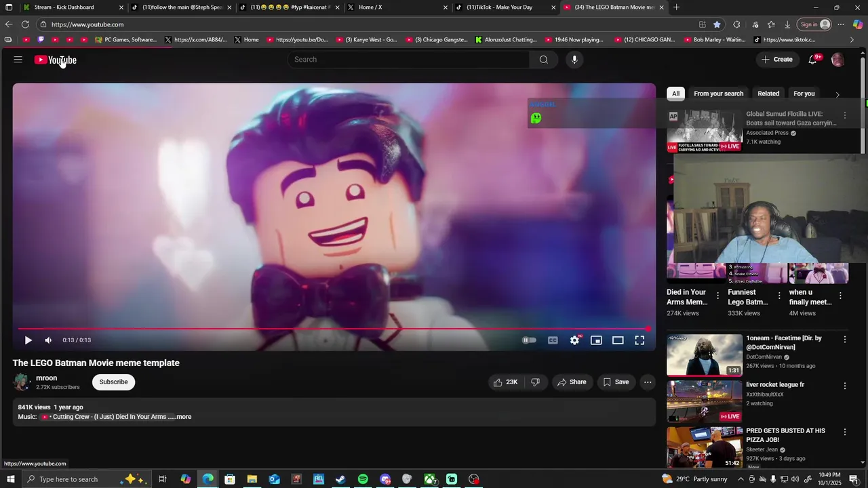Open the liver rocket league fr thumbnail
The image size is (868, 488).
[x=704, y=401]
